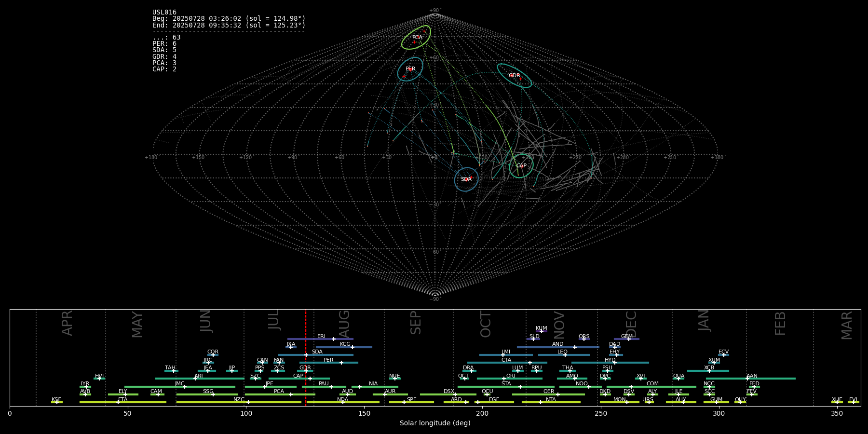Click the APR month label

click(x=67, y=323)
